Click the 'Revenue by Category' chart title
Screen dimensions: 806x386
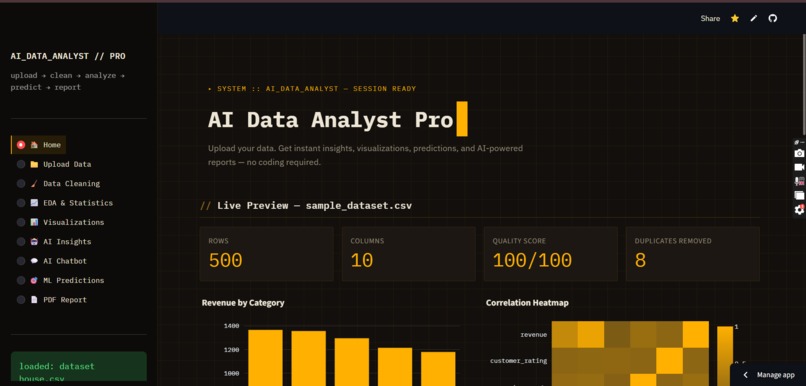243,303
